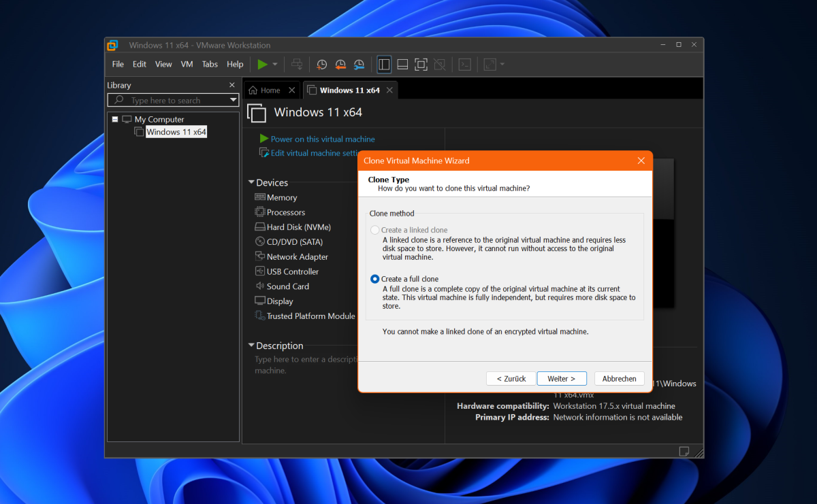Open the Snapshot Manager

coord(359,64)
